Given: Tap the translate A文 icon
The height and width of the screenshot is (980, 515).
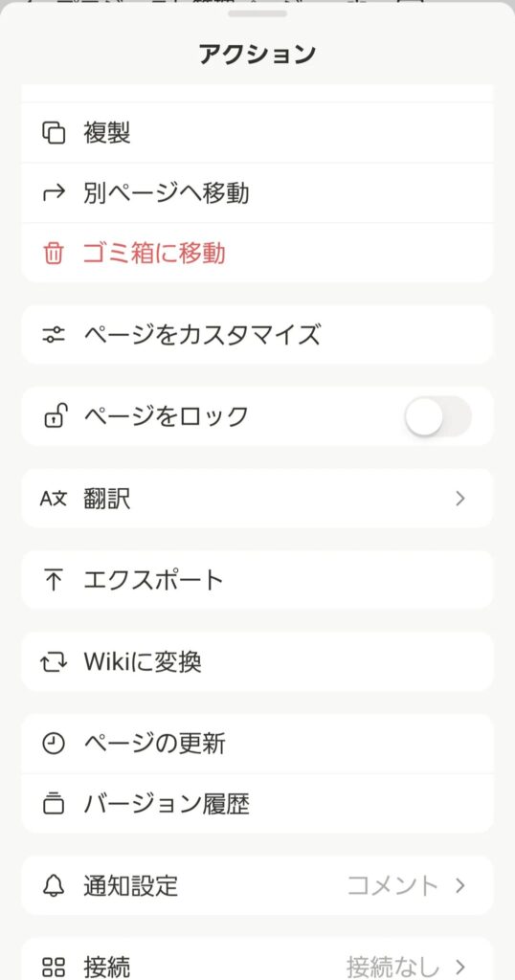Looking at the screenshot, I should click(x=53, y=498).
